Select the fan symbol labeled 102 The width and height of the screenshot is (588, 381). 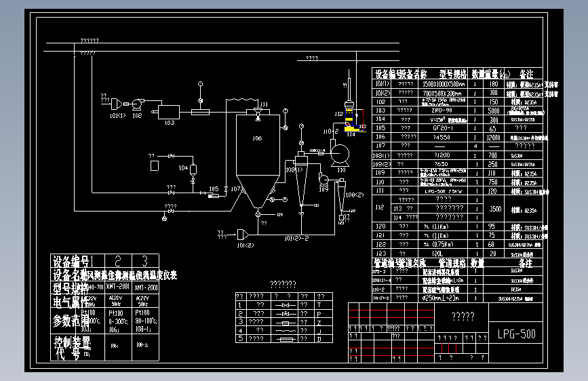click(138, 104)
